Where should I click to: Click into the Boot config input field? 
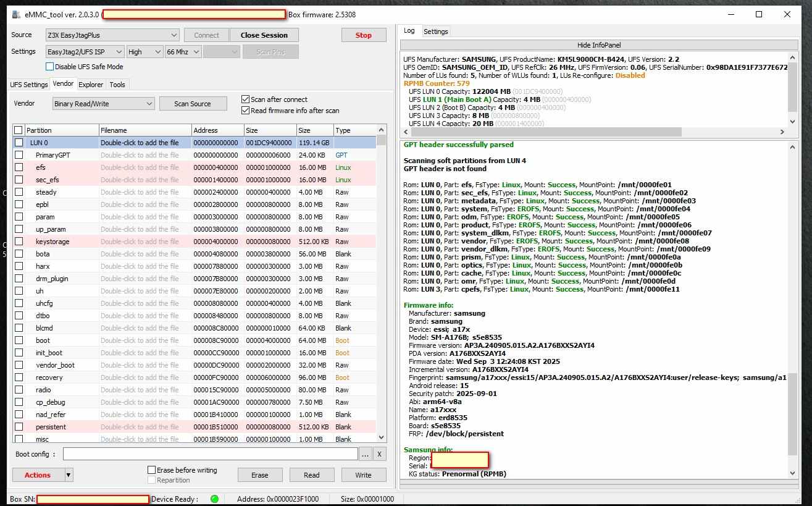[210, 454]
